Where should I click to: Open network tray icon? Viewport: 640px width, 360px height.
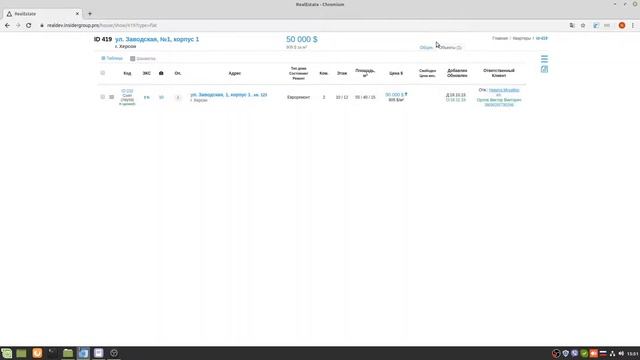[612, 353]
